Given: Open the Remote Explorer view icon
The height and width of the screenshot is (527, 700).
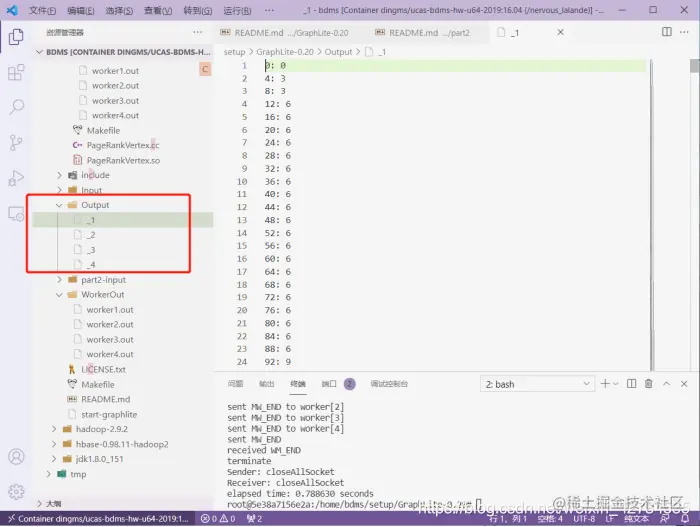Looking at the screenshot, I should coord(16,213).
